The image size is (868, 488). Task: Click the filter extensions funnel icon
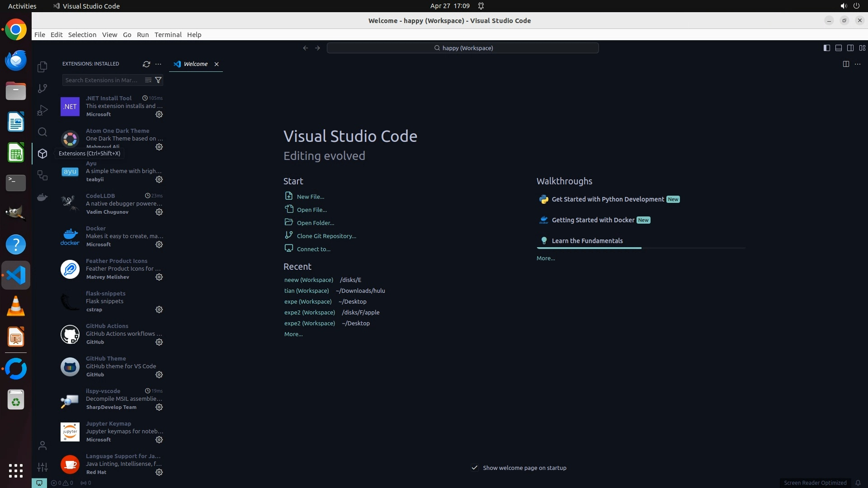tap(158, 80)
